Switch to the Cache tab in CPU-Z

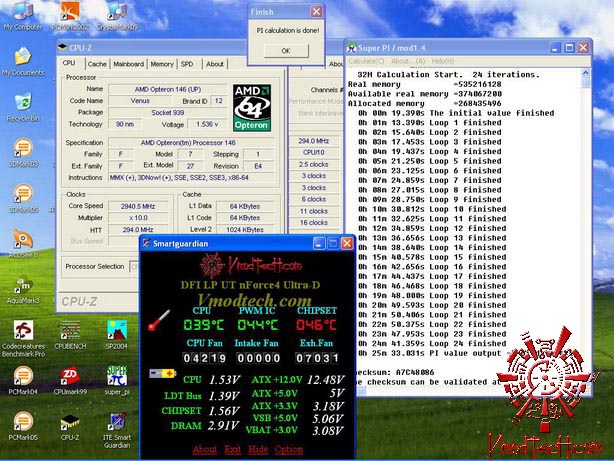(x=97, y=64)
